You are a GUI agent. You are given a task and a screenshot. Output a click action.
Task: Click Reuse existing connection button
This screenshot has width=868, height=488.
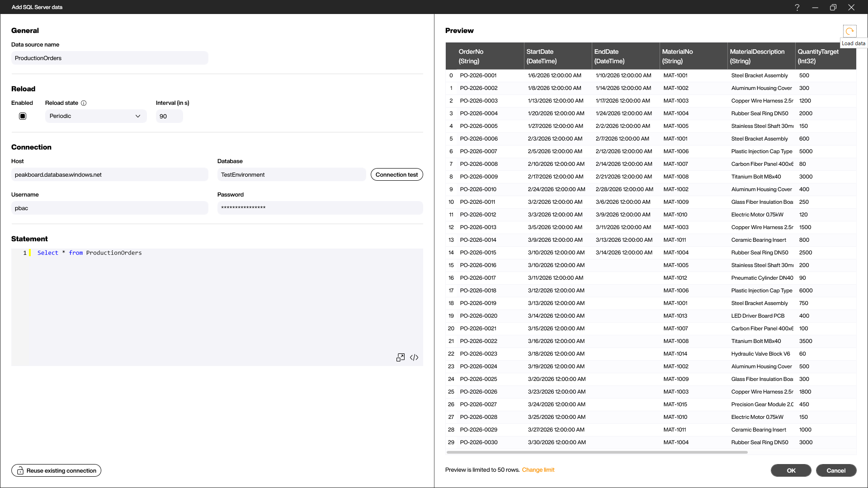coord(56,471)
